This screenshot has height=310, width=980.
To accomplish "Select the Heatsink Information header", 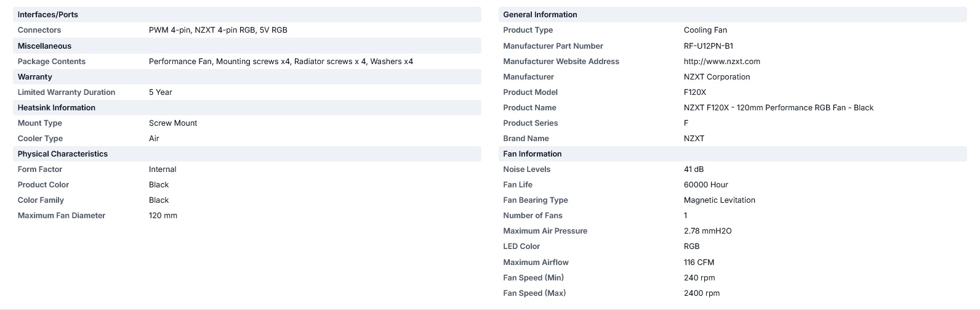I will (247, 107).
